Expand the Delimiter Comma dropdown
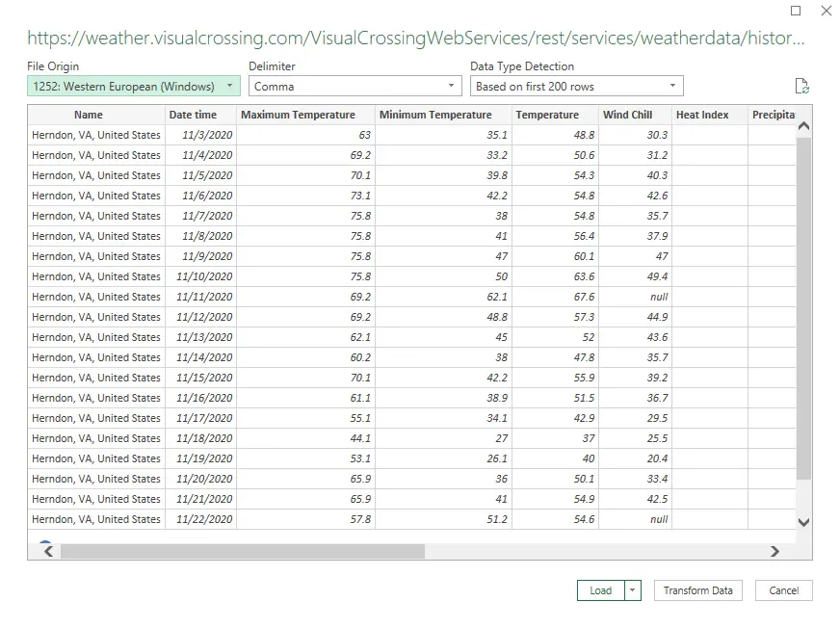The image size is (840, 628). 355,87
